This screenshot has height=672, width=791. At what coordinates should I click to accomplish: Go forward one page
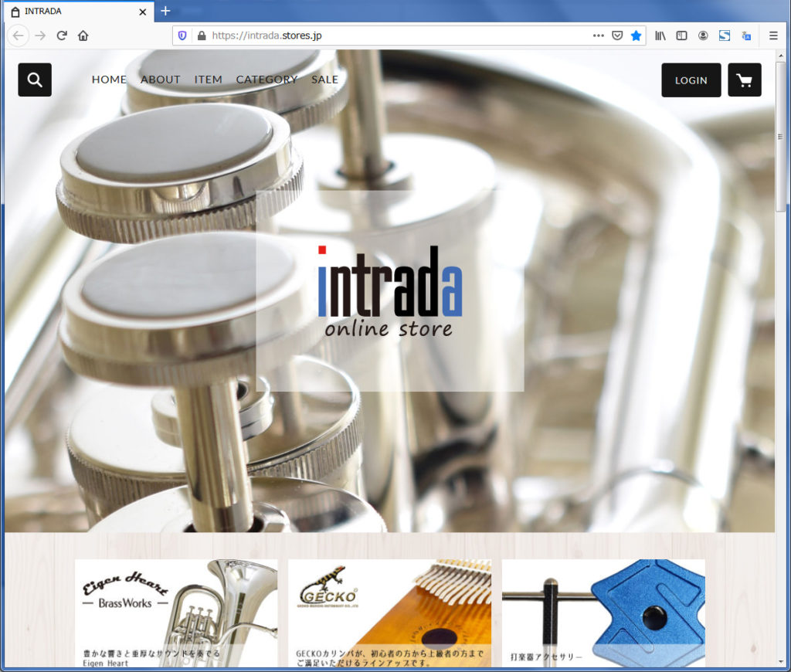point(40,36)
